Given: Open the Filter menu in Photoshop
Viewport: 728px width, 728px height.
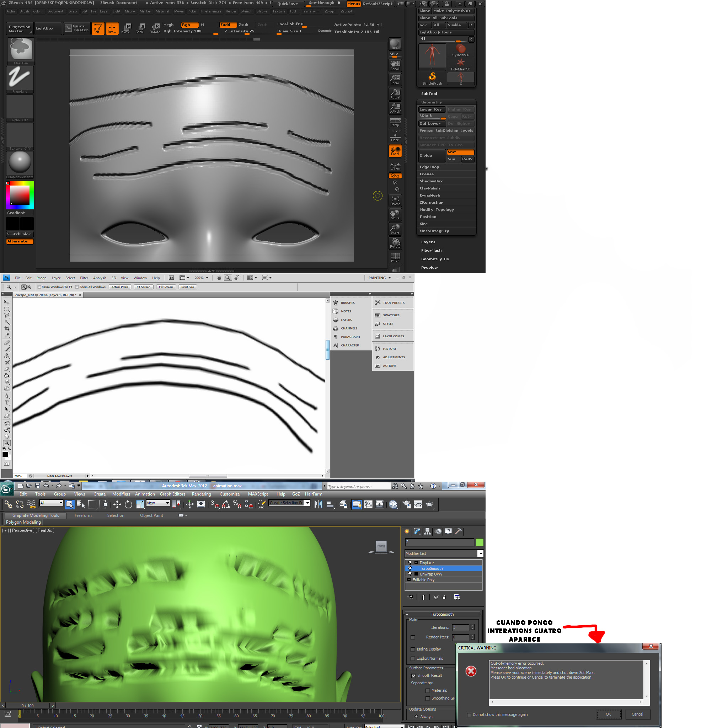Looking at the screenshot, I should coord(84,278).
